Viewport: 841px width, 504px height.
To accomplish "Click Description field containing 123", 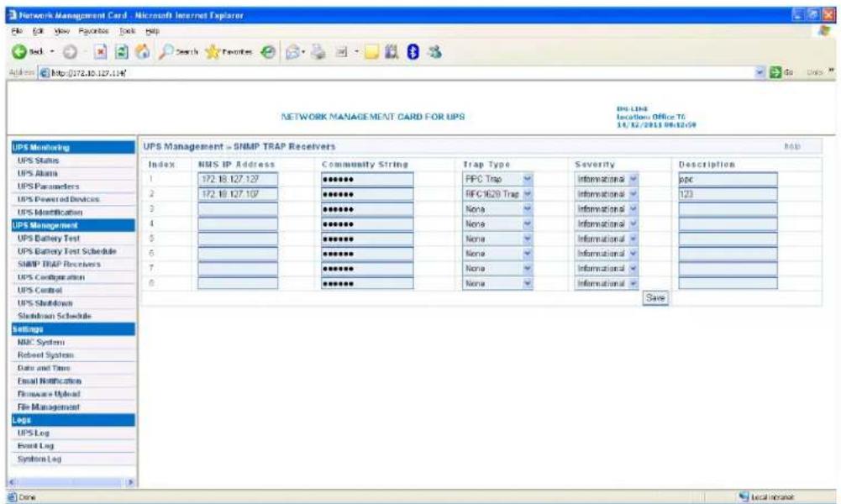I will coord(728,194).
